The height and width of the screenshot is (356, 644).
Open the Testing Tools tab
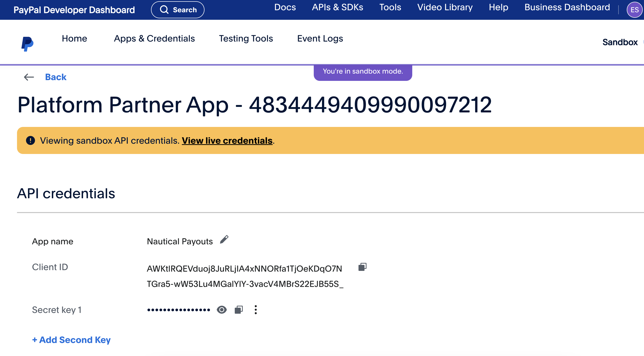pyautogui.click(x=246, y=39)
